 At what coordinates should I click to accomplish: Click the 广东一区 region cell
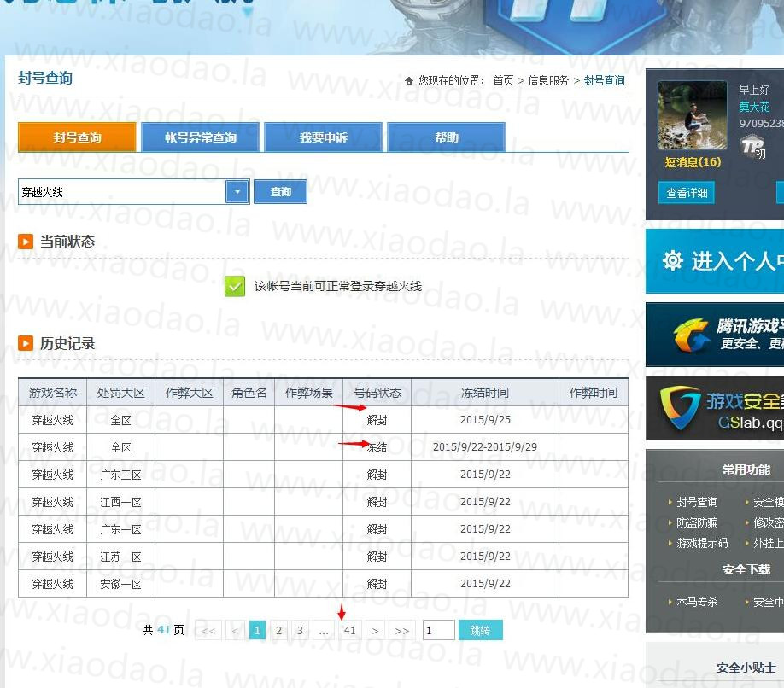tap(120, 529)
